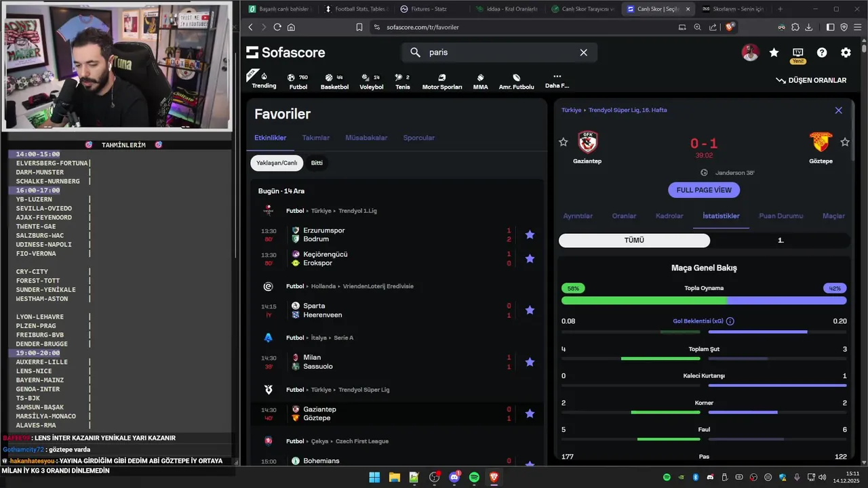This screenshot has height=488, width=868.
Task: Open Brave Shields lion icon
Action: 730,27
